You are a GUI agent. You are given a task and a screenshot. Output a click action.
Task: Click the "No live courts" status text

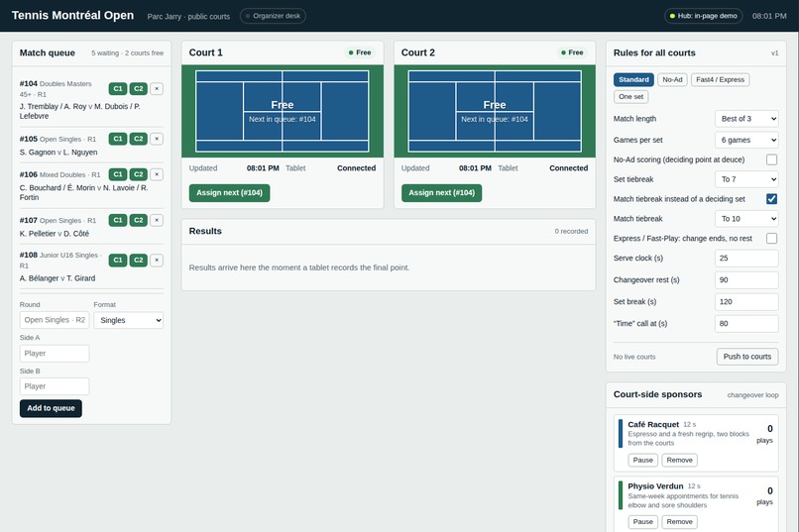[x=634, y=357]
